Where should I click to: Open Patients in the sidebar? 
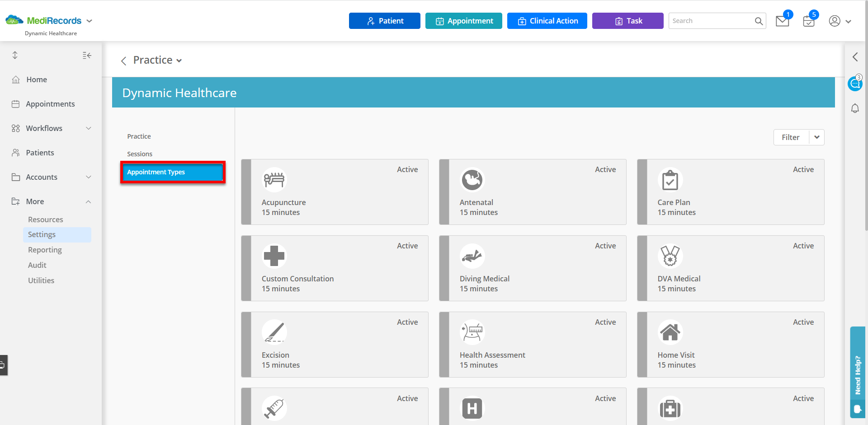[40, 153]
